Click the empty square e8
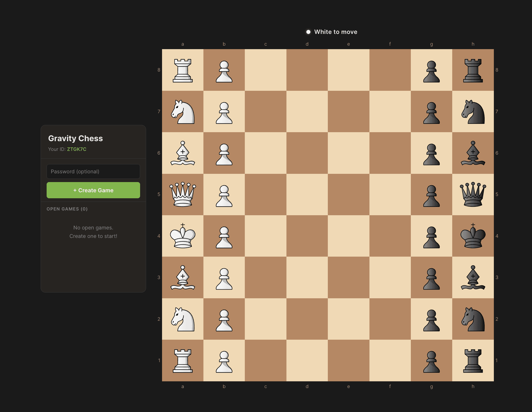 349,70
